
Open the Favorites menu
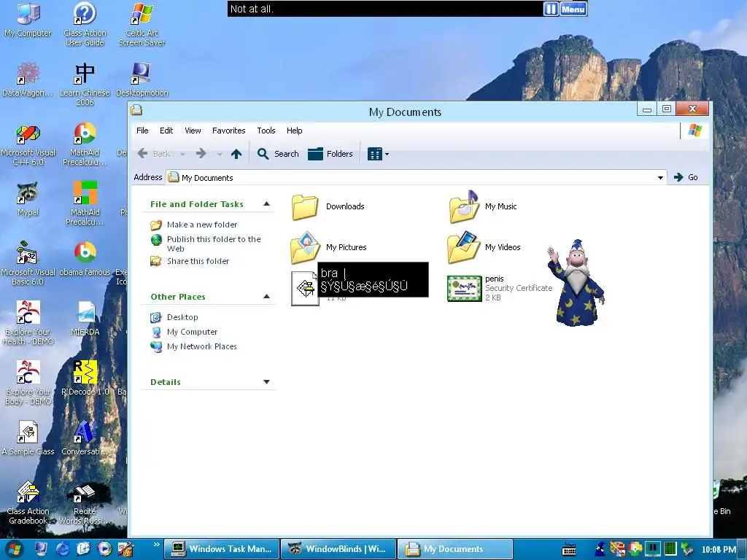(x=228, y=131)
